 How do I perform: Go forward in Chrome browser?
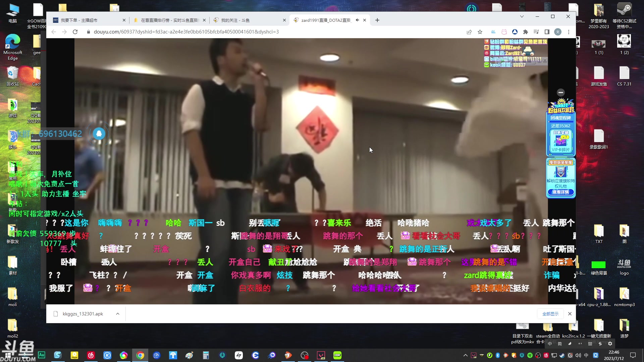click(64, 32)
